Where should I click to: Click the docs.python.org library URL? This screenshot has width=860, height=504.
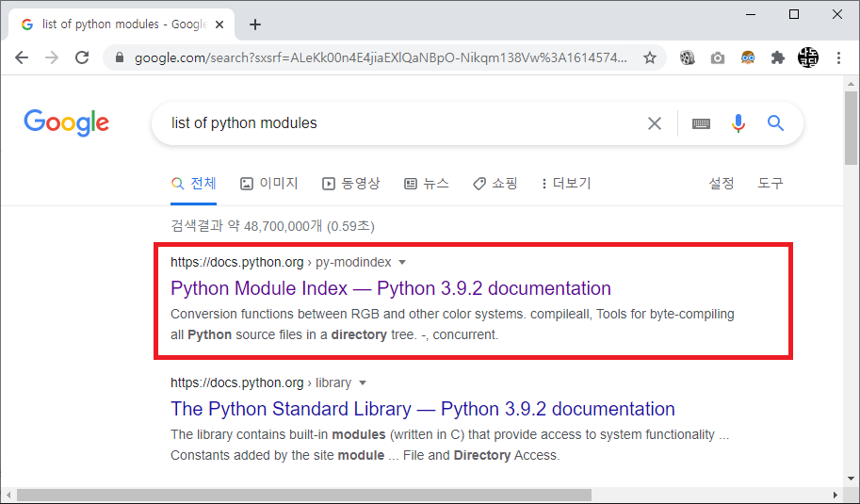click(x=261, y=382)
